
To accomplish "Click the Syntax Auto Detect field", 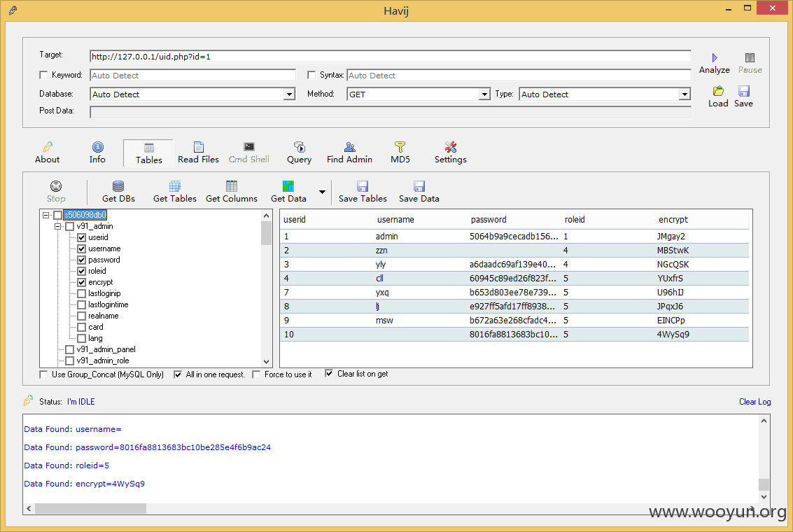I will coord(519,76).
